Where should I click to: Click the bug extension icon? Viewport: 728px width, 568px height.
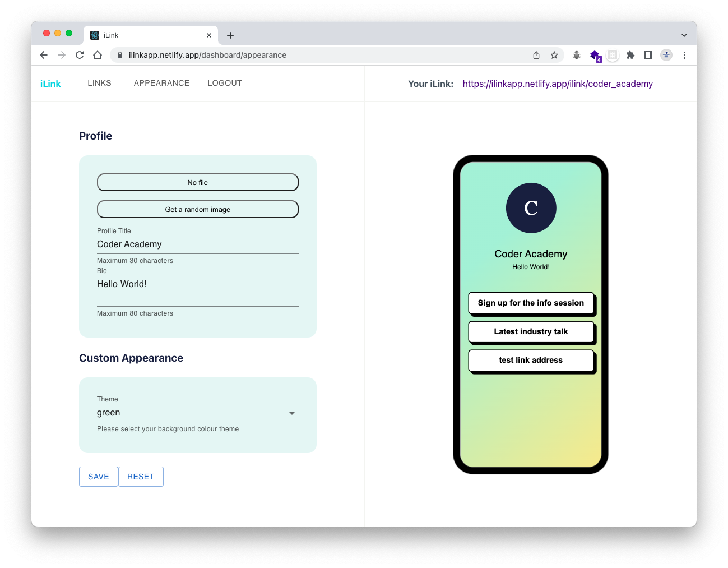coord(577,55)
